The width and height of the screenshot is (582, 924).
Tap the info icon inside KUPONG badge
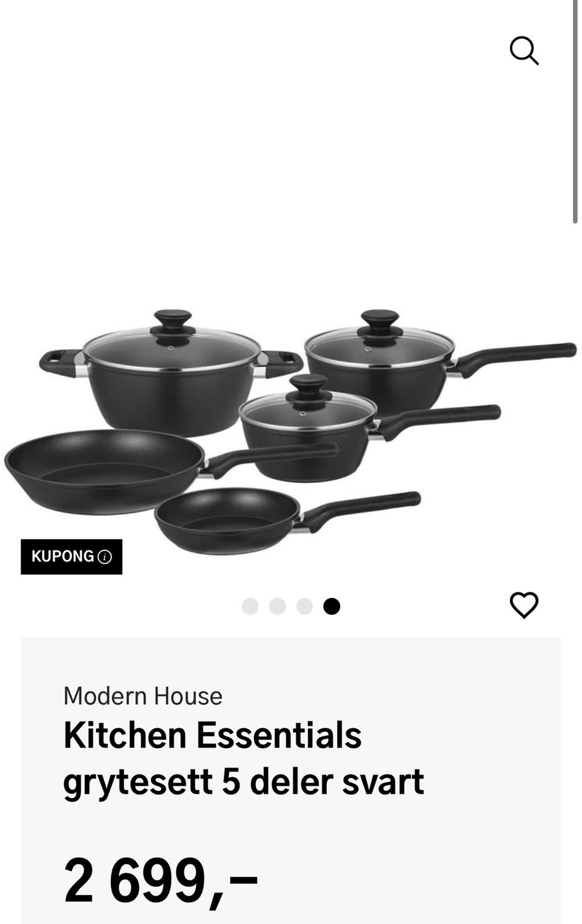(105, 557)
